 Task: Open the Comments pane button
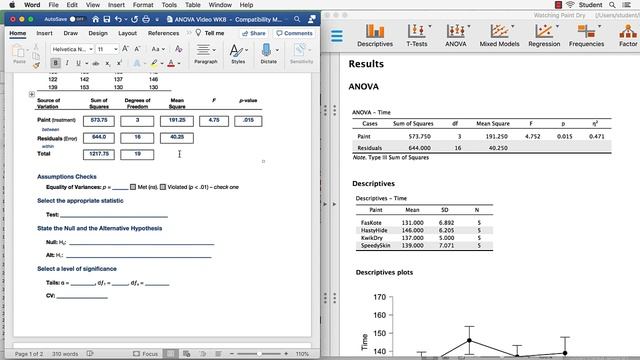pyautogui.click(x=294, y=33)
